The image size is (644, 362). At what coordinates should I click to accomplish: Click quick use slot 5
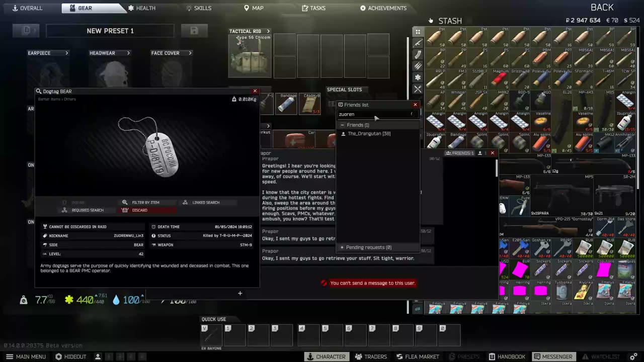tap(332, 335)
